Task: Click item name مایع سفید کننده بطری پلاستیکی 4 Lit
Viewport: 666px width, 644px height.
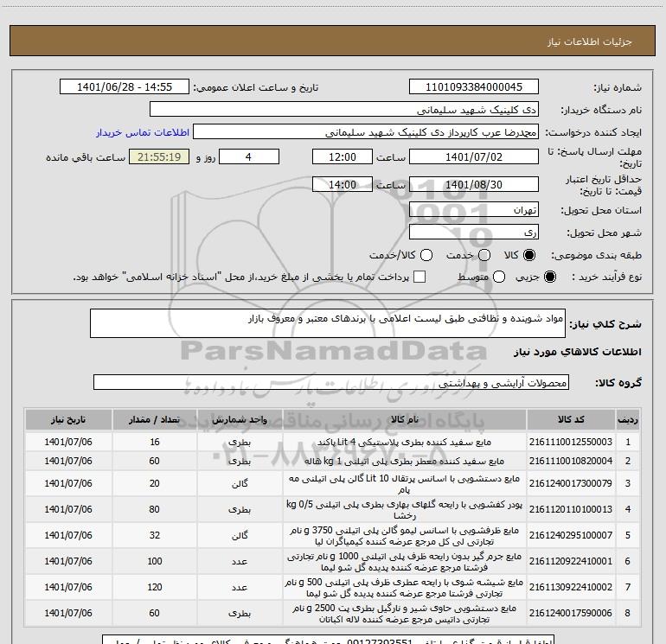Action: (405, 443)
